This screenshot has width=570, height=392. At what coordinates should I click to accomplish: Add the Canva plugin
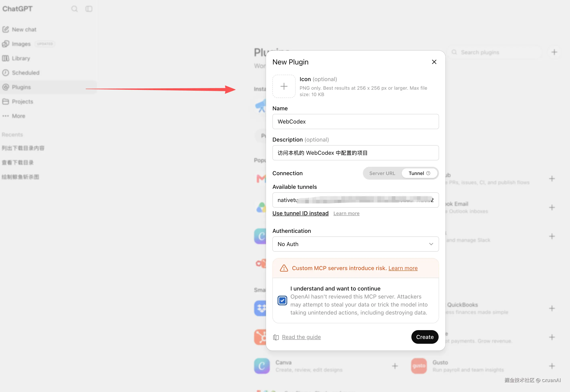(x=395, y=366)
